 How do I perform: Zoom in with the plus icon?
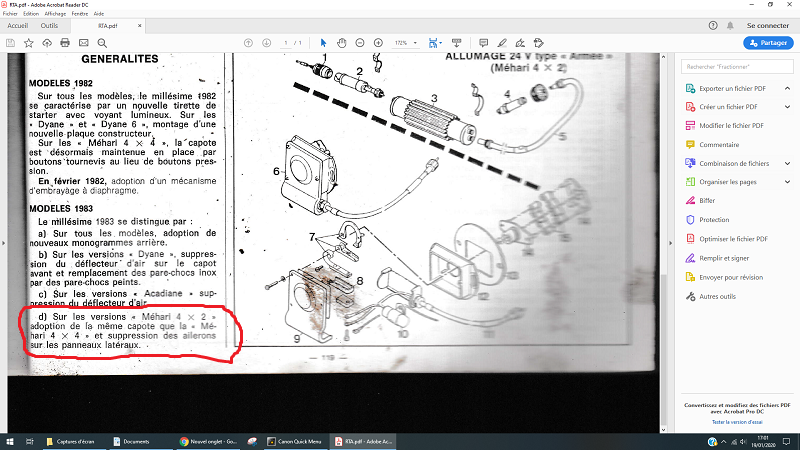[x=378, y=43]
